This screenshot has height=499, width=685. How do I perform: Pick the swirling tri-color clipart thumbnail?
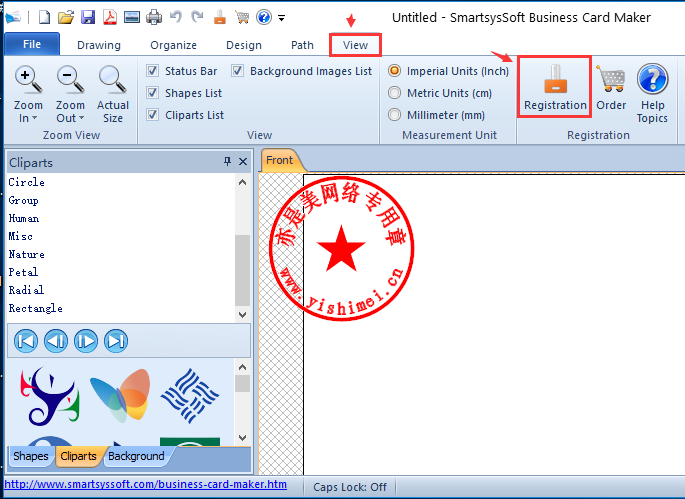pyautogui.click(x=50, y=396)
